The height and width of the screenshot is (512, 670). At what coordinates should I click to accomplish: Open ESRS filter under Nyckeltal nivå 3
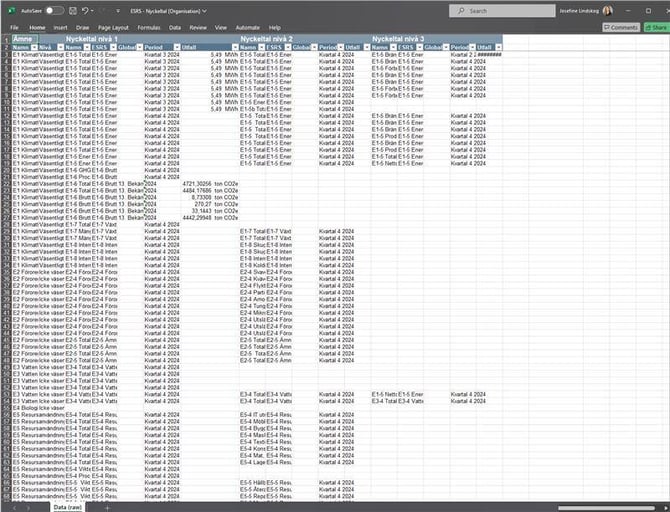click(420, 47)
